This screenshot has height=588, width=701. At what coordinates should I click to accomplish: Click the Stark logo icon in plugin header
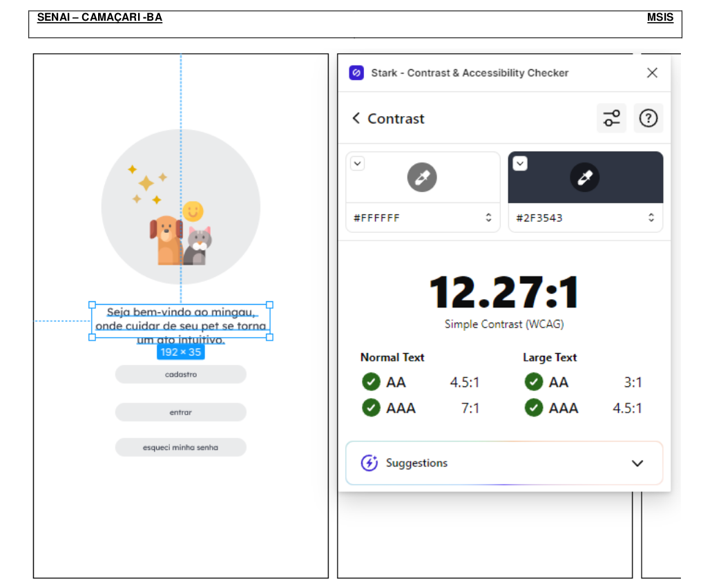click(x=356, y=73)
